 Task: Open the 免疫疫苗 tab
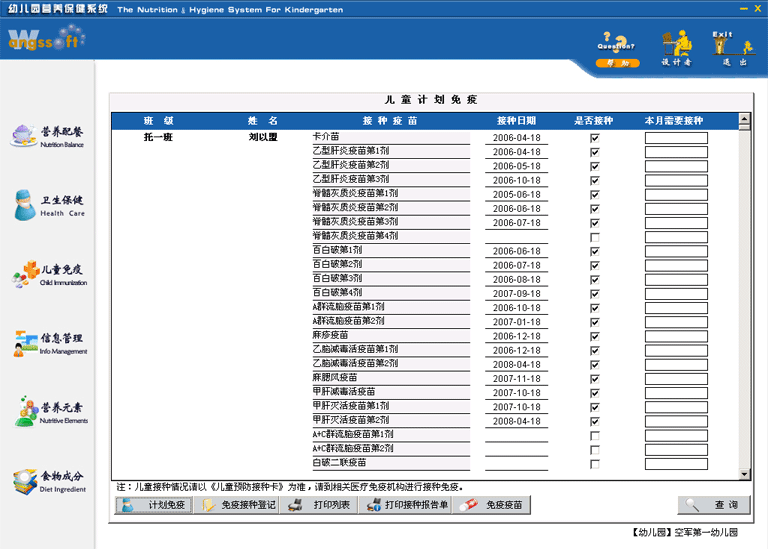[x=492, y=505]
